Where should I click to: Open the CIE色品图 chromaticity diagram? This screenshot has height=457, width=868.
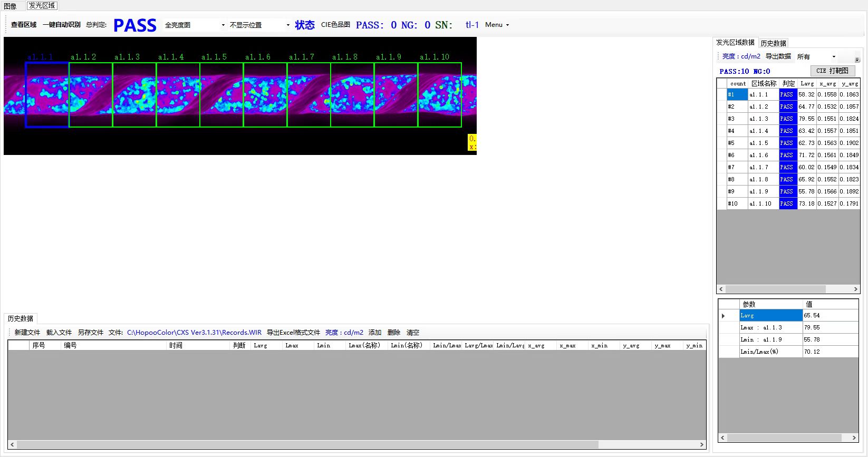pos(335,25)
